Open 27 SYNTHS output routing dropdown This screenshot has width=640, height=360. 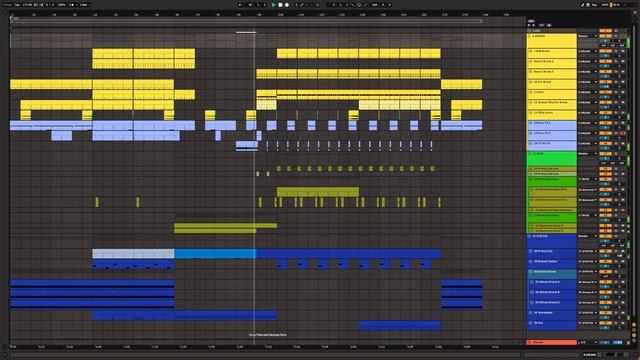coord(587,236)
